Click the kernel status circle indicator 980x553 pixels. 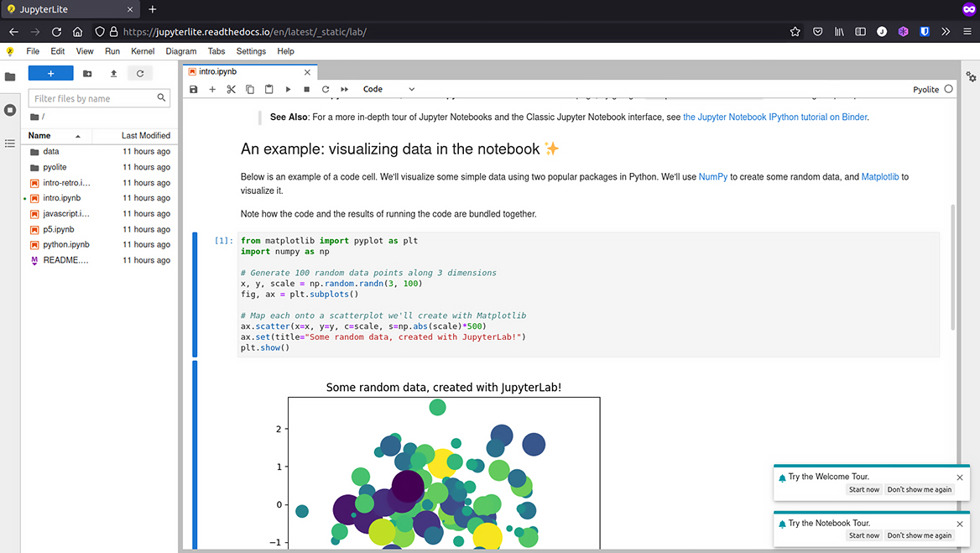click(x=949, y=89)
